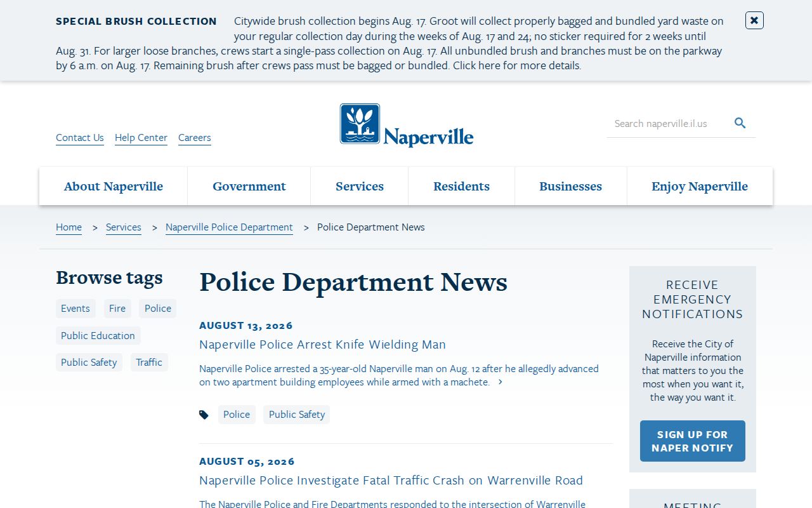Go to the Careers page
Image resolution: width=812 pixels, height=508 pixels.
pos(195,138)
